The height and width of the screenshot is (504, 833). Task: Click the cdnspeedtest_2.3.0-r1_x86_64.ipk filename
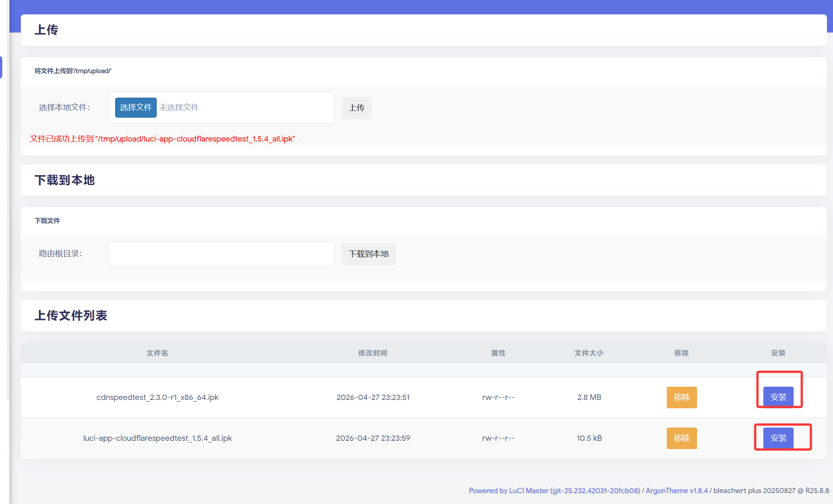coord(157,397)
